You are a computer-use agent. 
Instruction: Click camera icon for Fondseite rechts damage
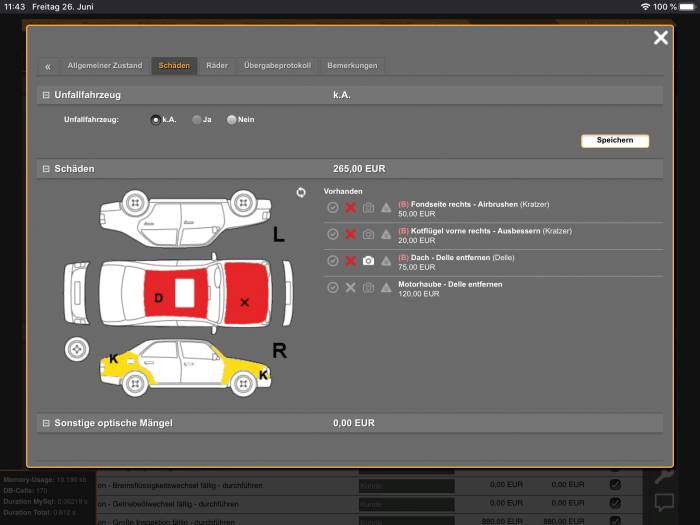[x=368, y=207]
